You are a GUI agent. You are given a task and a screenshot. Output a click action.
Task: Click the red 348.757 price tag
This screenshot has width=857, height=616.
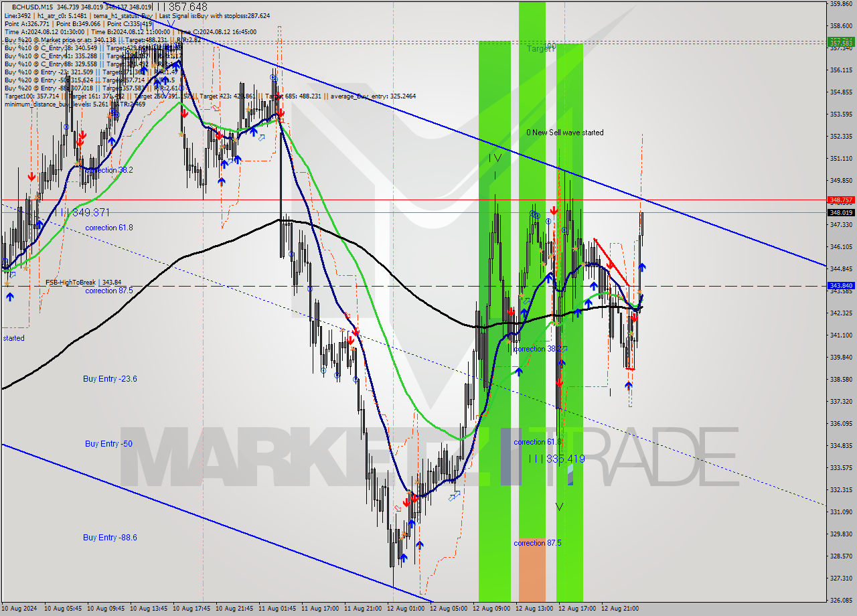pos(841,200)
